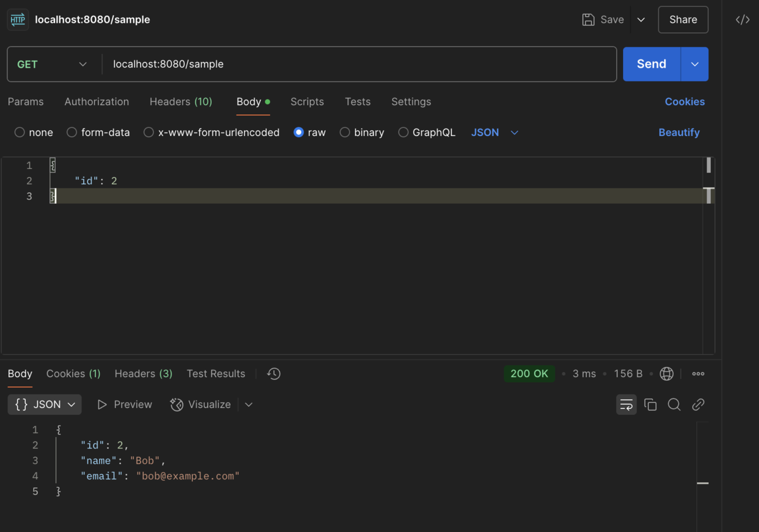
Task: Expand the Visualize options chevron
Action: [249, 405]
